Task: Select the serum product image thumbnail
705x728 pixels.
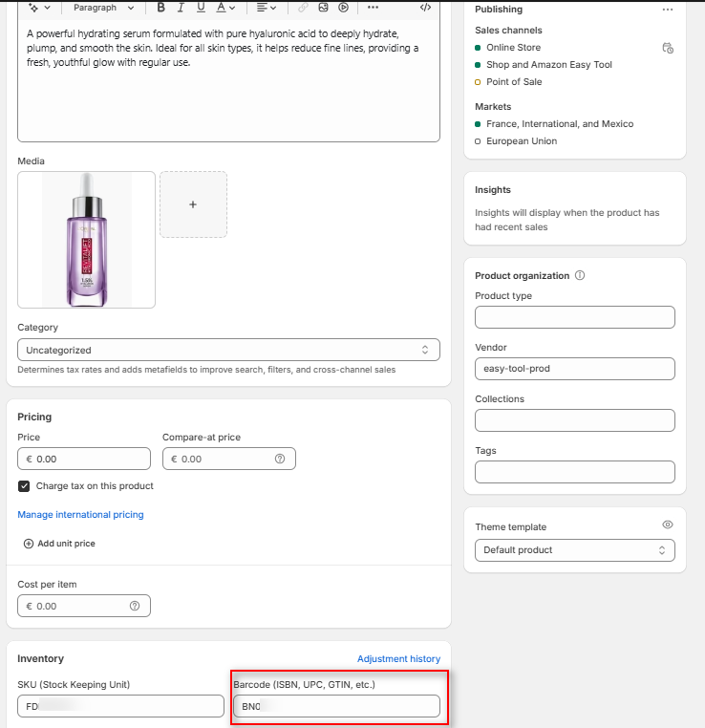Action: 86,240
